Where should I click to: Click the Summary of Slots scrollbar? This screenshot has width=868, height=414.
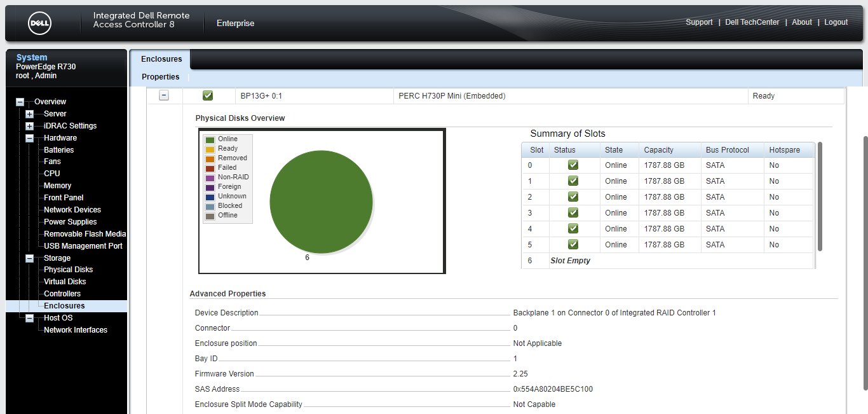(820, 197)
